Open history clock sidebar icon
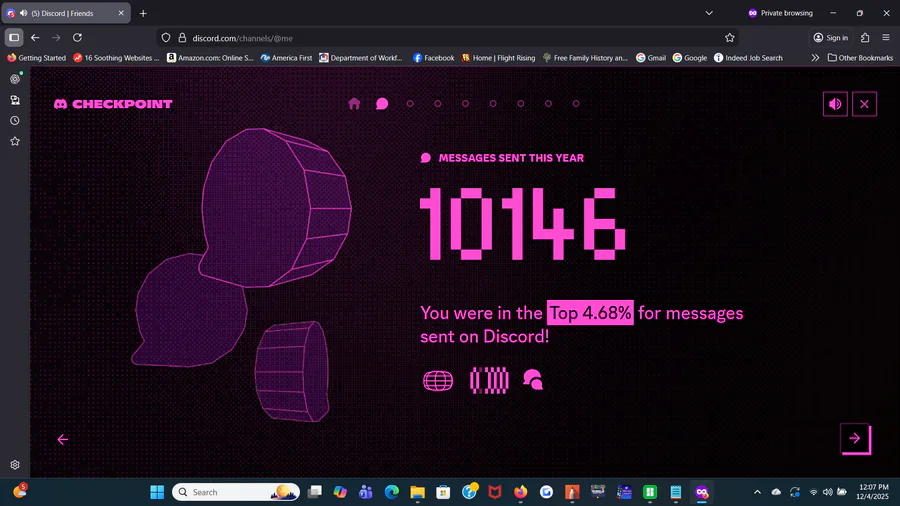Image resolution: width=900 pixels, height=506 pixels. pos(15,120)
